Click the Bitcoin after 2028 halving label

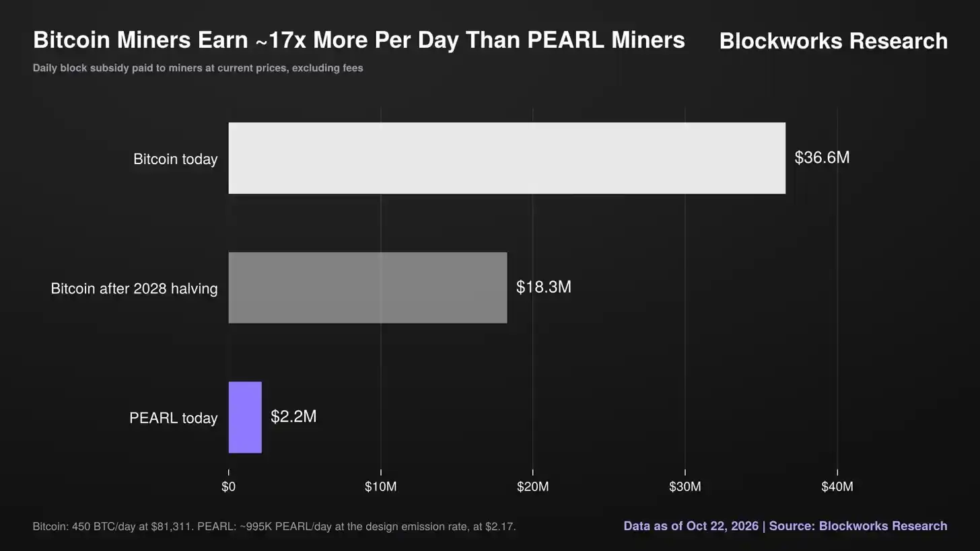[x=134, y=289]
